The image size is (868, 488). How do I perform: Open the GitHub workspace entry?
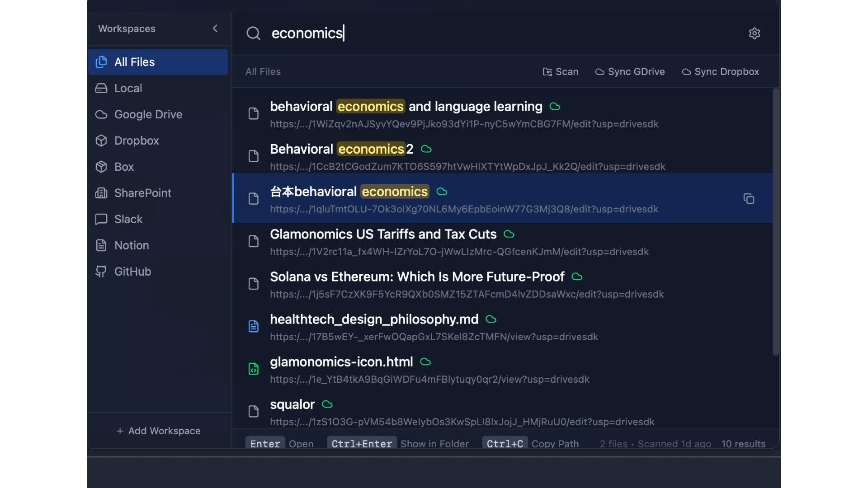click(132, 271)
